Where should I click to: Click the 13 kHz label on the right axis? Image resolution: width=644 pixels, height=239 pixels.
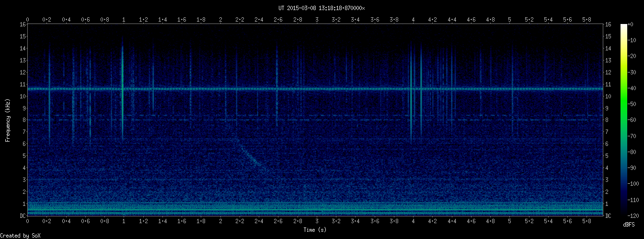pos(608,60)
